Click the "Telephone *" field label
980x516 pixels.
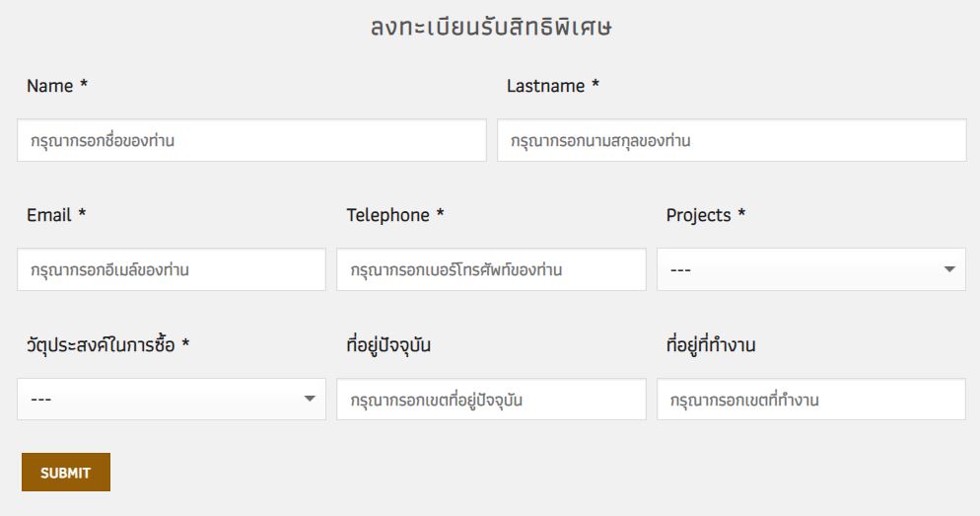click(x=395, y=215)
